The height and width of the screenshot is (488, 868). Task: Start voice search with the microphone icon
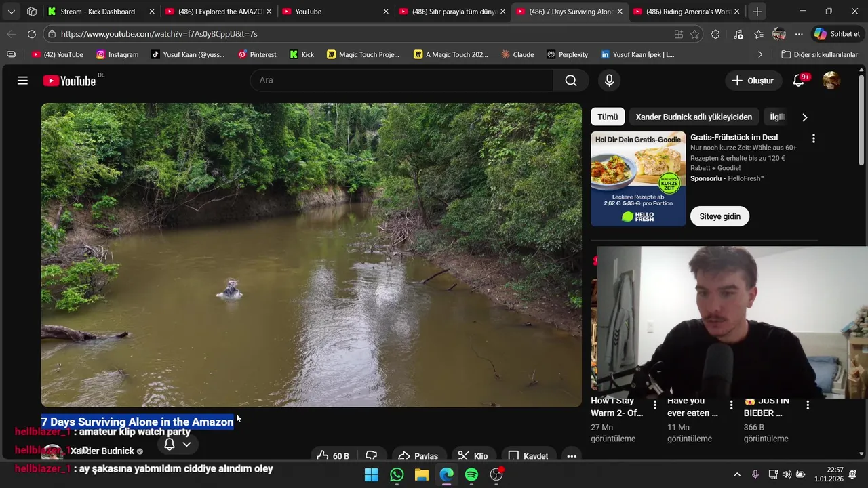609,81
